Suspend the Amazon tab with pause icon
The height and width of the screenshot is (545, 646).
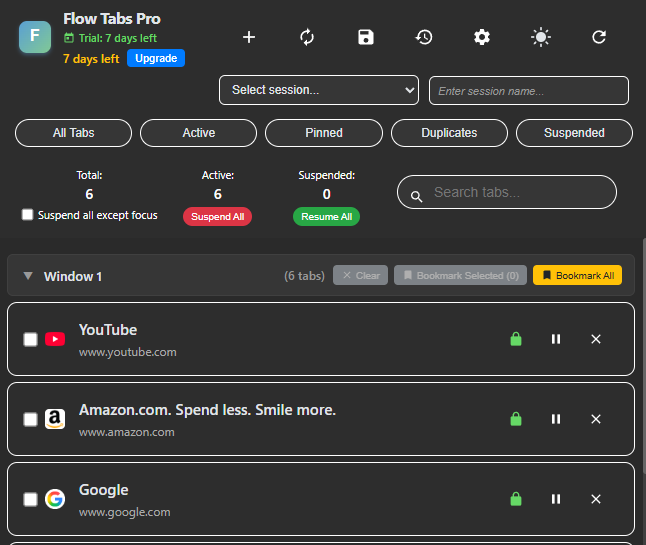(556, 419)
